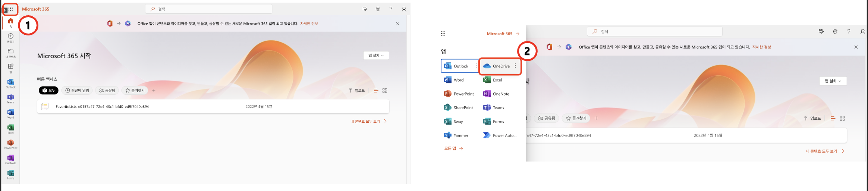
Task: Follow 내 콘텐츠 모두 보기 link in the right screenshot
Action: (x=825, y=151)
